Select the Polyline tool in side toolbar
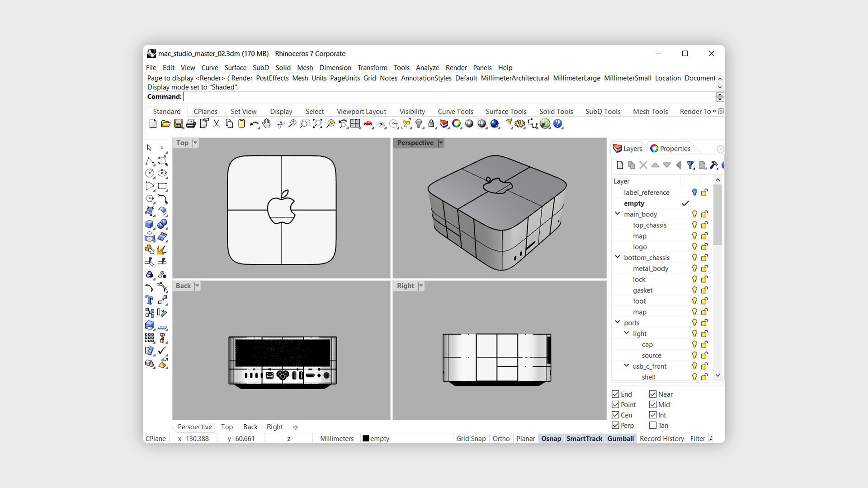 [x=150, y=161]
